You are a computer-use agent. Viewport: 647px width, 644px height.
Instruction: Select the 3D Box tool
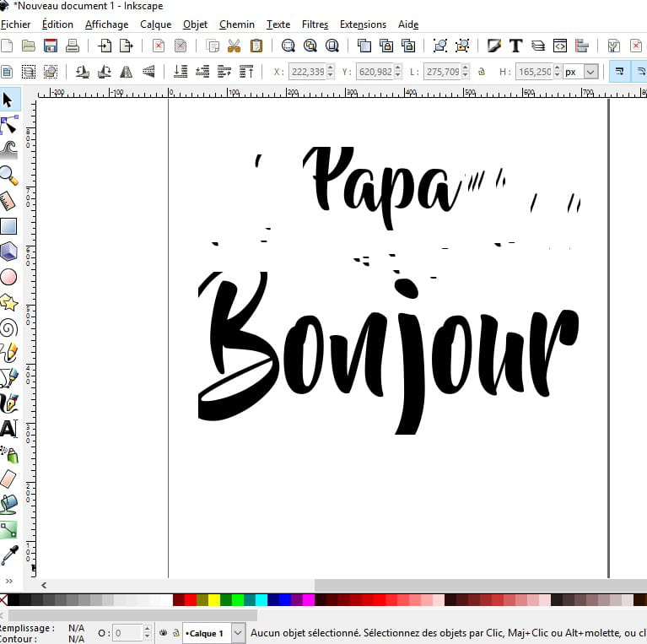pos(8,252)
